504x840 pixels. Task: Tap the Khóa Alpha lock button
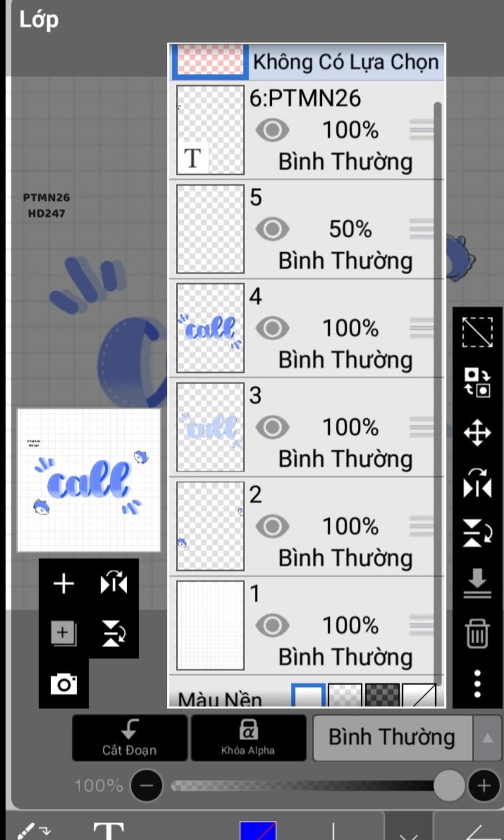click(x=248, y=738)
